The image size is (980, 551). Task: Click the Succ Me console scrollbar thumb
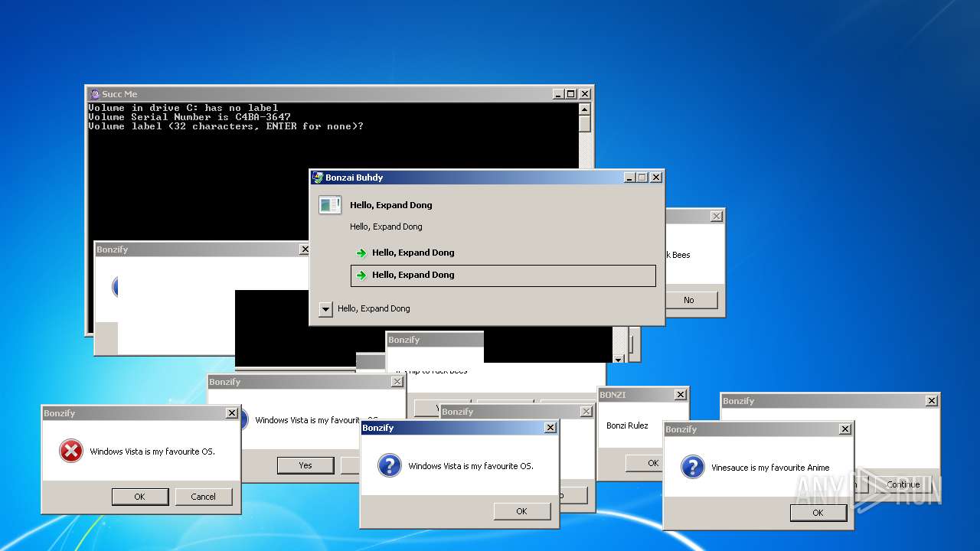585,123
